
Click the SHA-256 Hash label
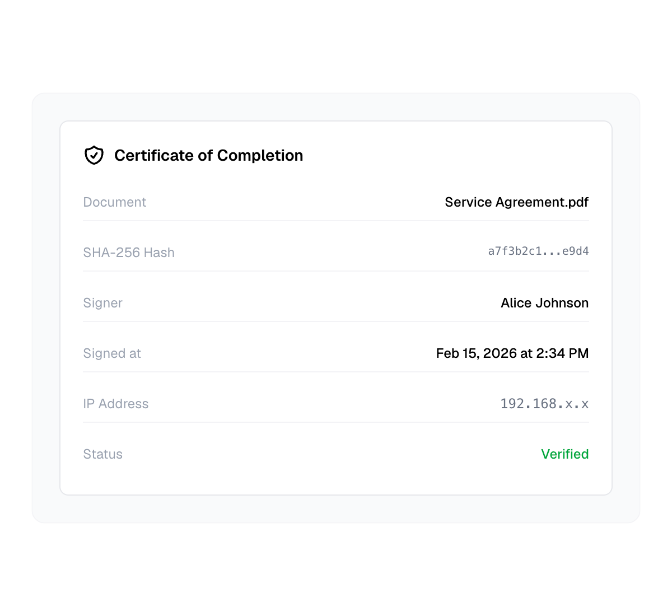tap(129, 253)
